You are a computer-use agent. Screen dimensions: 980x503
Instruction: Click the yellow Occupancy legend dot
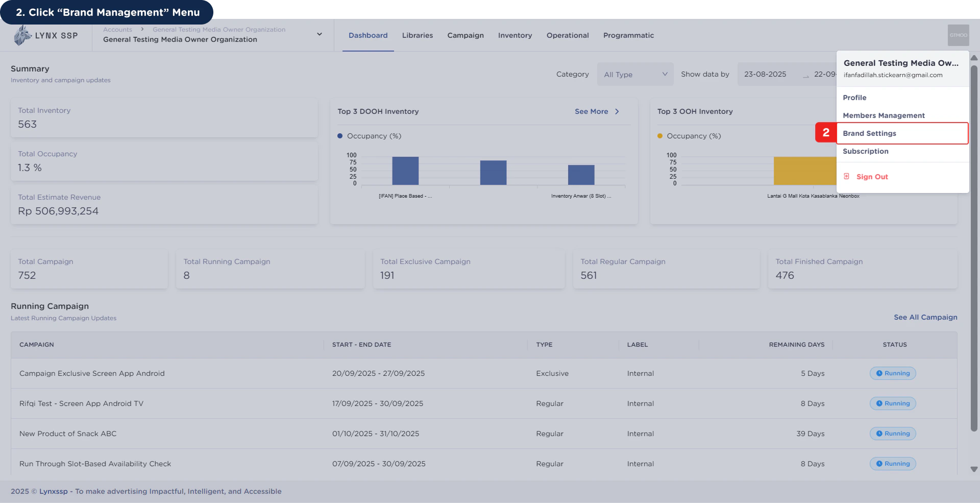pyautogui.click(x=660, y=136)
